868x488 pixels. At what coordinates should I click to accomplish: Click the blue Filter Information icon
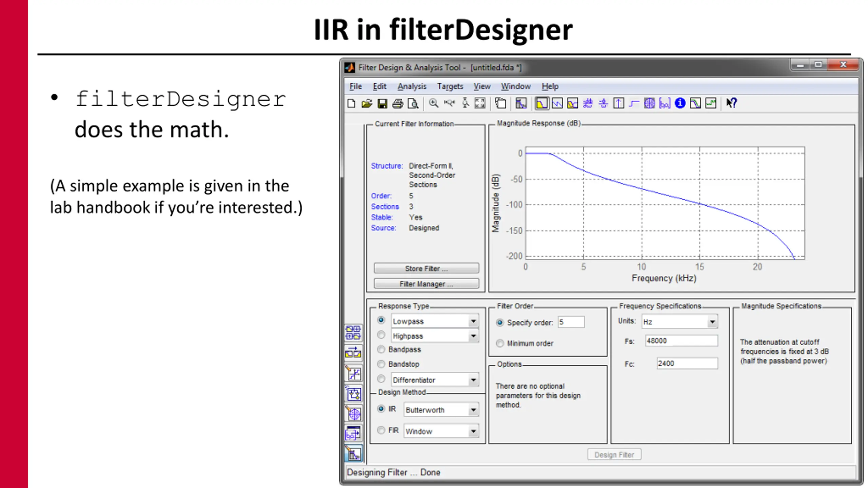click(680, 103)
